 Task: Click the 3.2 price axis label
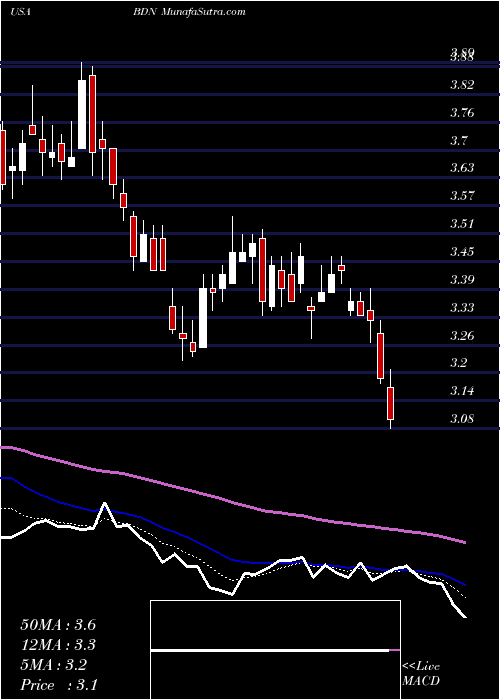[458, 362]
